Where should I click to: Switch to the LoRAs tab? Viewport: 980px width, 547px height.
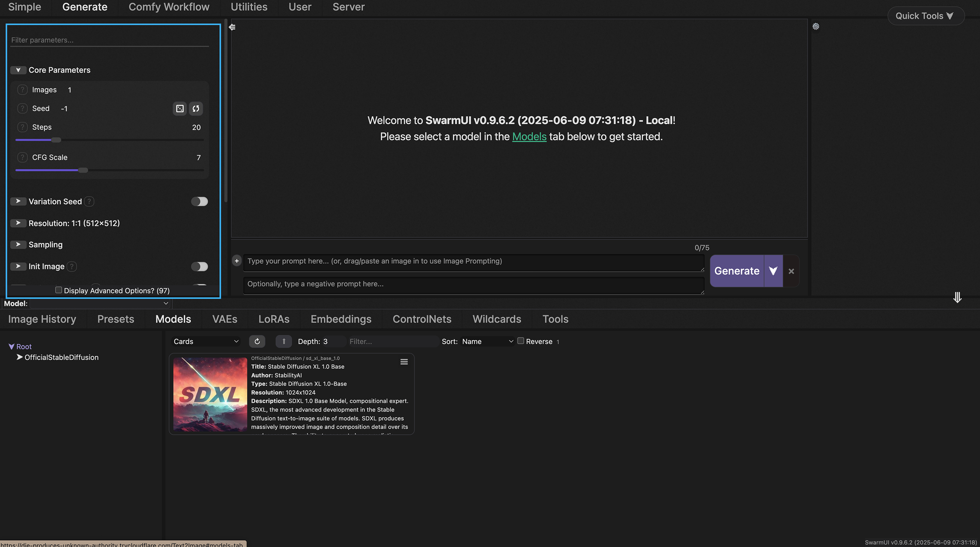click(274, 319)
